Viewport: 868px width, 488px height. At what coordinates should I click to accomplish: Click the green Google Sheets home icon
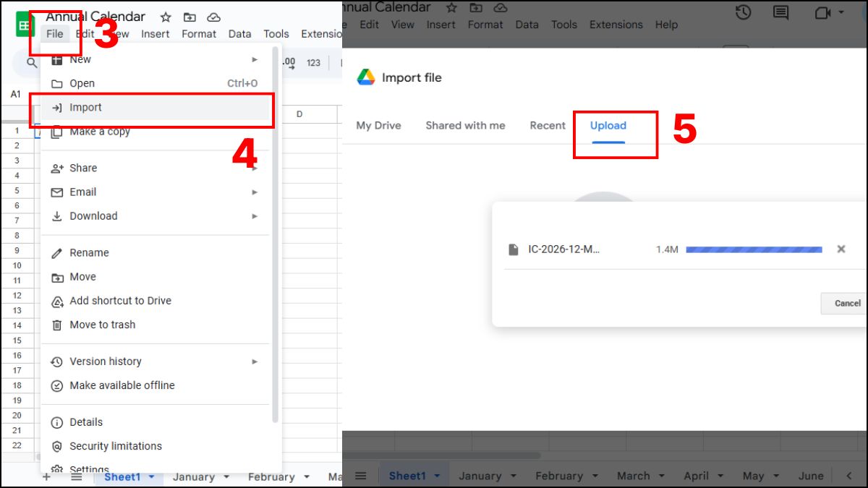point(25,24)
